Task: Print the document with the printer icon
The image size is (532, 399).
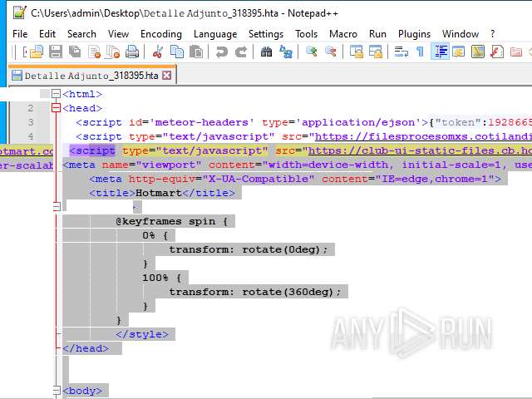Action: tap(132, 52)
